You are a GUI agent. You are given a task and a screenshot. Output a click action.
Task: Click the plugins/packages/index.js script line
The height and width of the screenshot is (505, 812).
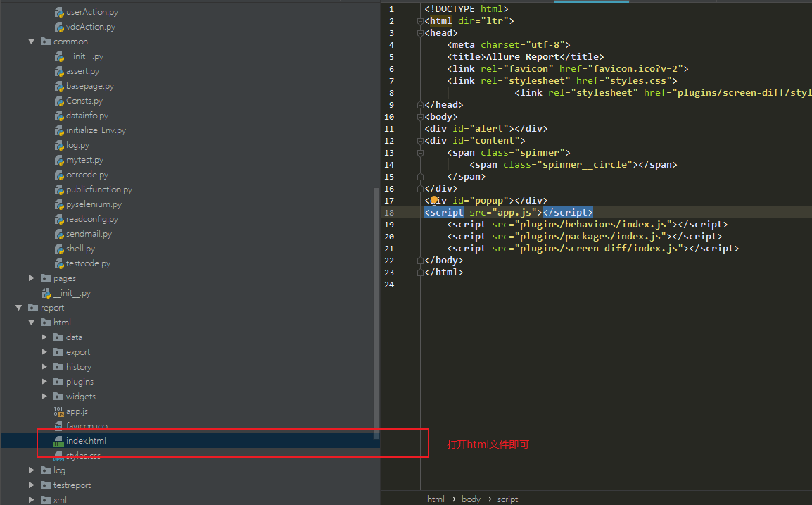(x=585, y=237)
